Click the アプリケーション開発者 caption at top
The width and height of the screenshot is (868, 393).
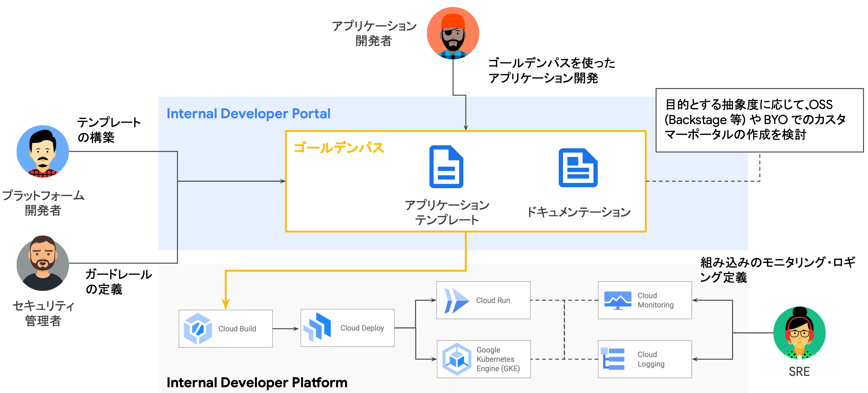click(374, 33)
